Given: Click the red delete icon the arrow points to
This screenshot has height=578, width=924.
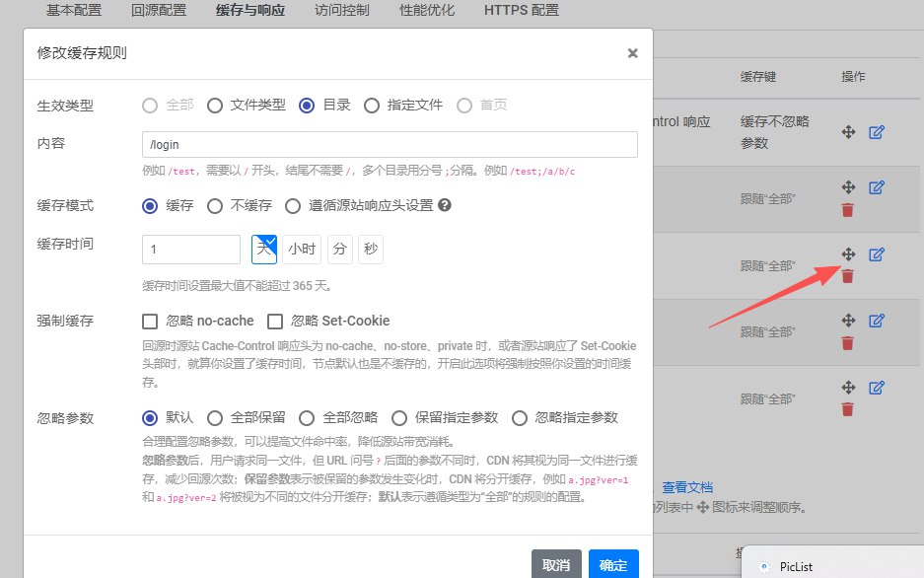Looking at the screenshot, I should 847,276.
